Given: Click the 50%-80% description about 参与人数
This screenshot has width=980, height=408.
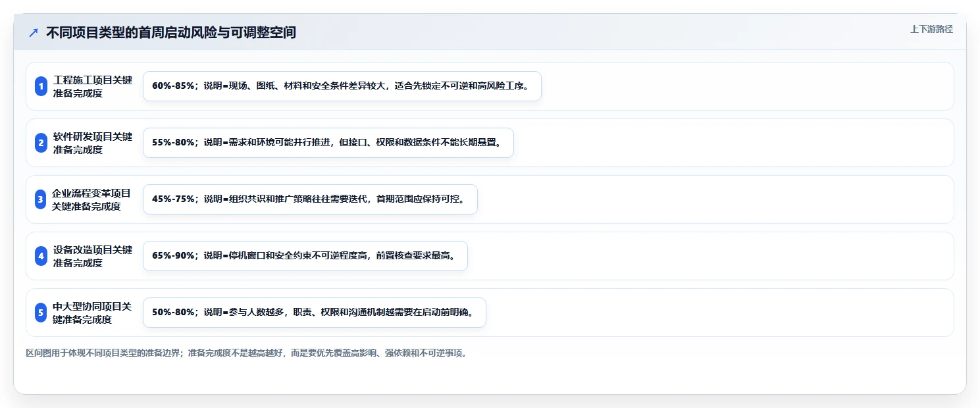Looking at the screenshot, I should click(315, 313).
